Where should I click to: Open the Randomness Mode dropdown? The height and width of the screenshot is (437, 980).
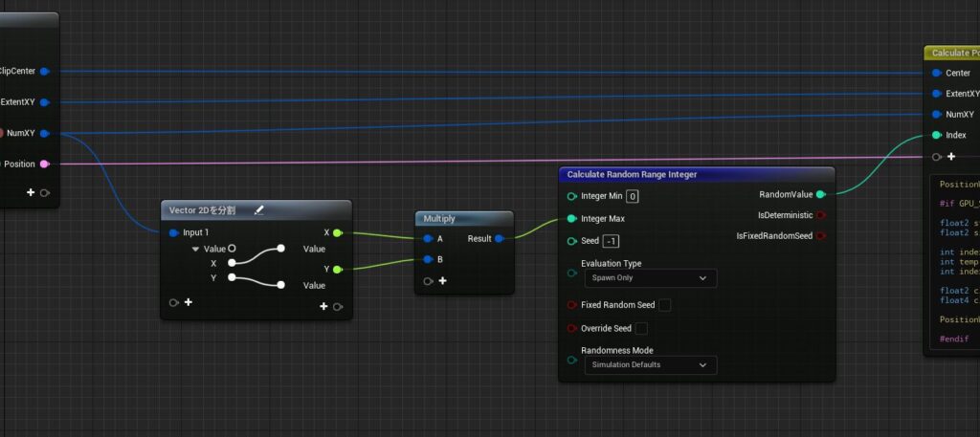click(x=651, y=364)
